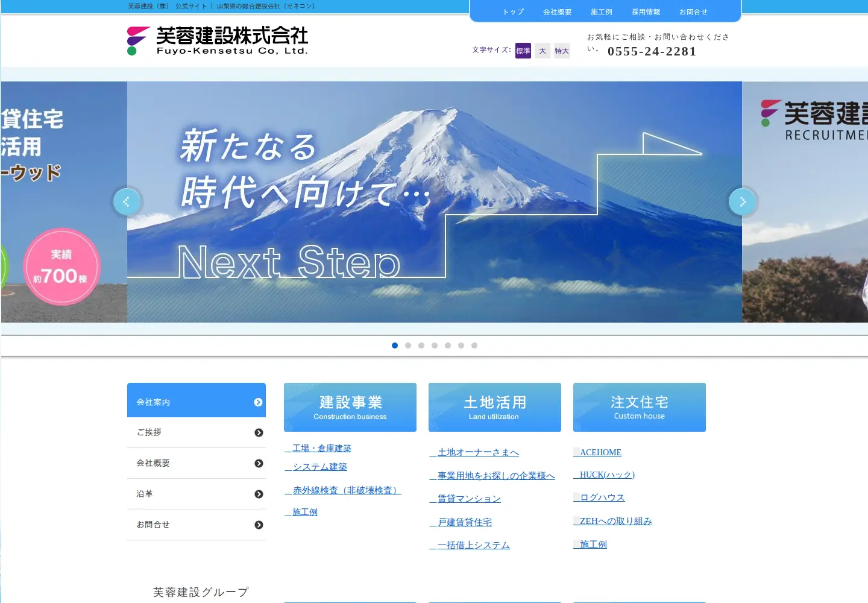Open the 会社案内 sidebar header
The height and width of the screenshot is (603, 868).
coord(197,400)
